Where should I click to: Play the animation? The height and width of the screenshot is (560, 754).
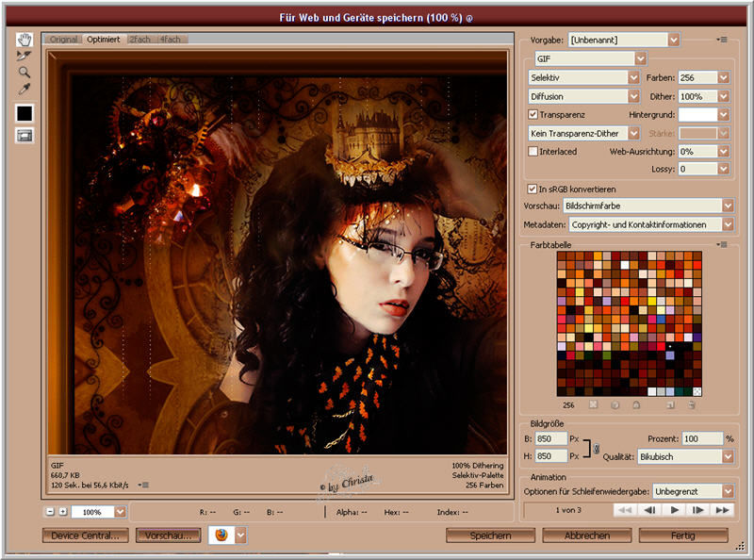pyautogui.click(x=674, y=509)
